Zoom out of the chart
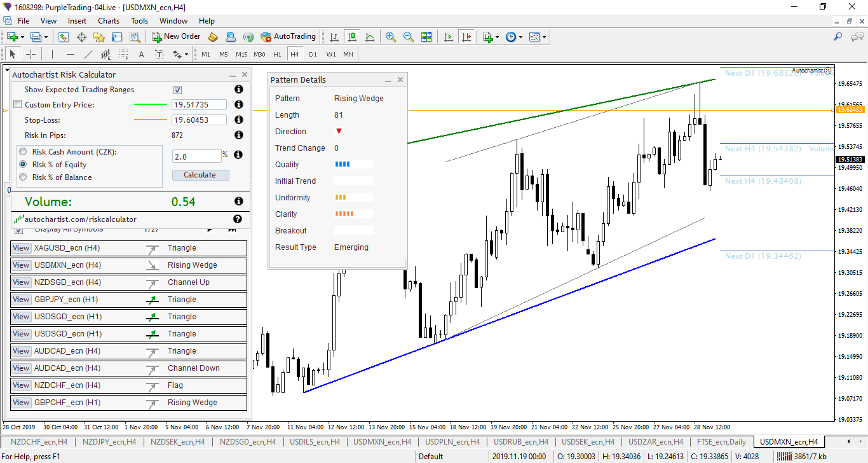The image size is (868, 463). [x=409, y=37]
